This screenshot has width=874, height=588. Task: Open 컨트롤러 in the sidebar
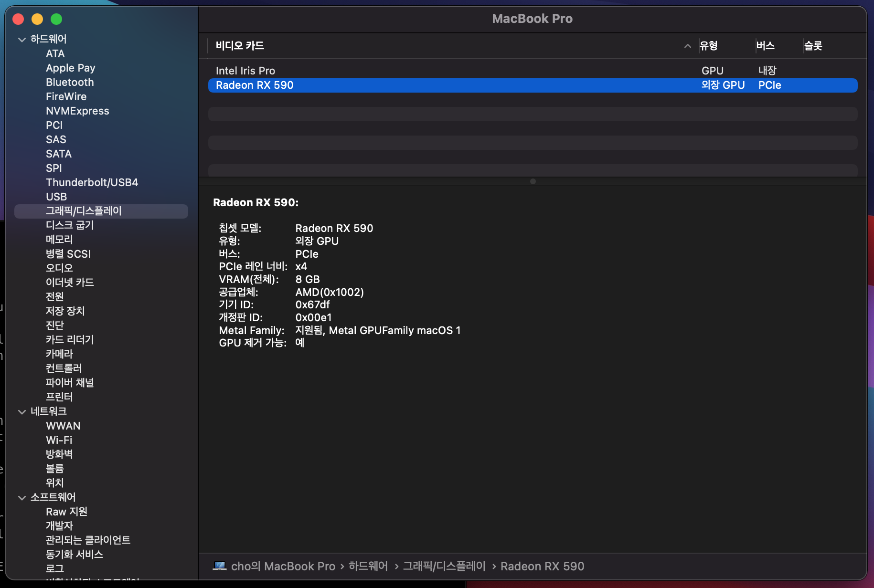coord(64,368)
